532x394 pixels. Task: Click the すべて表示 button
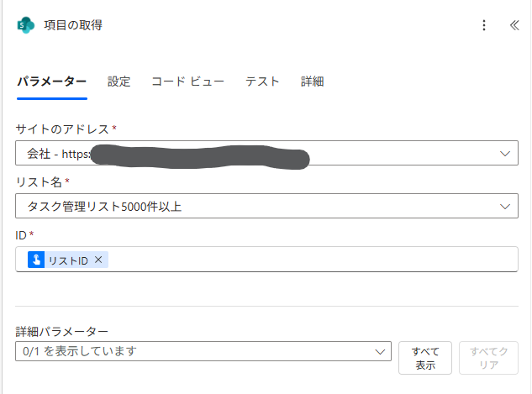pyautogui.click(x=425, y=358)
